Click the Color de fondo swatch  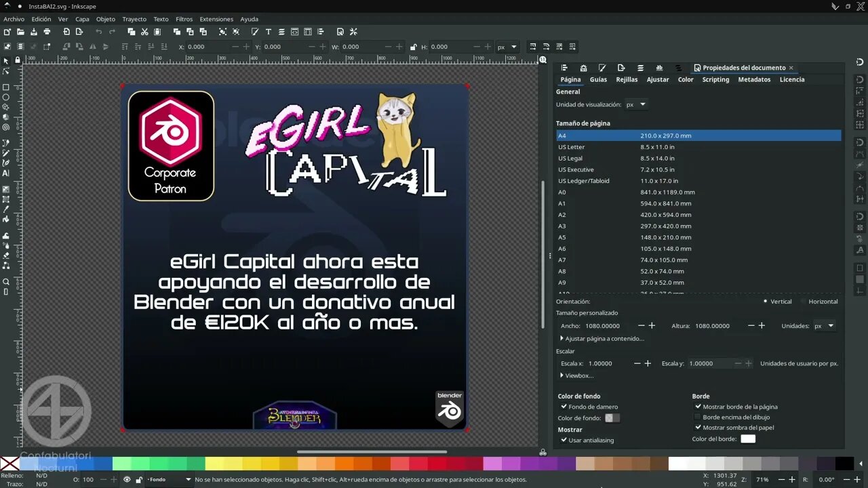point(612,418)
